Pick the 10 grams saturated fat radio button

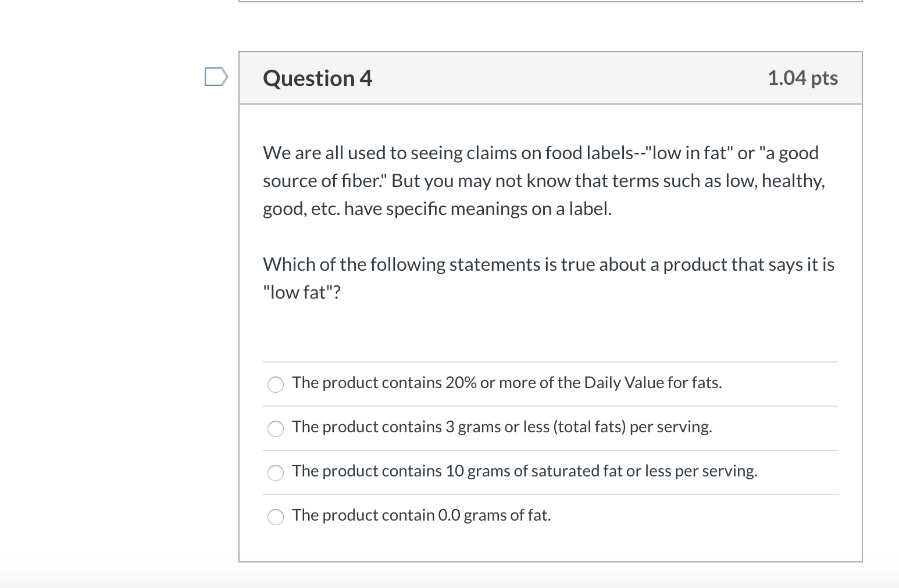[276, 472]
